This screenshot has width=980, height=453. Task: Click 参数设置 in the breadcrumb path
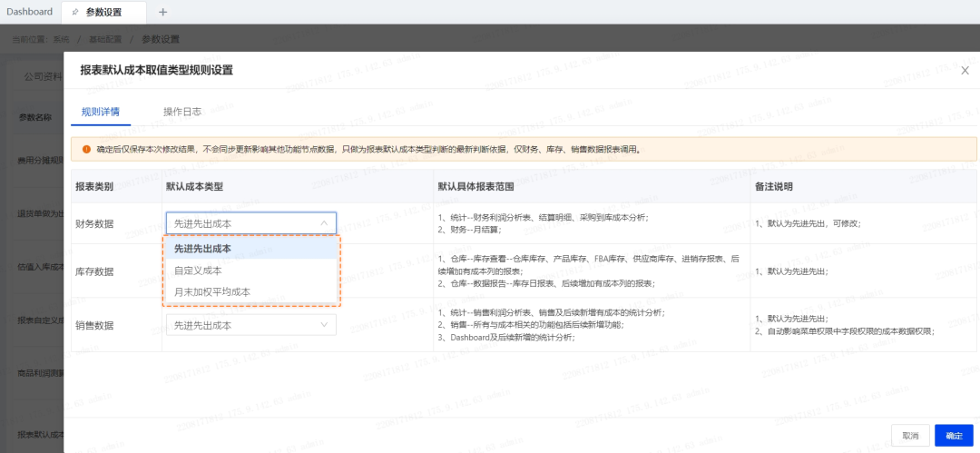pos(161,39)
